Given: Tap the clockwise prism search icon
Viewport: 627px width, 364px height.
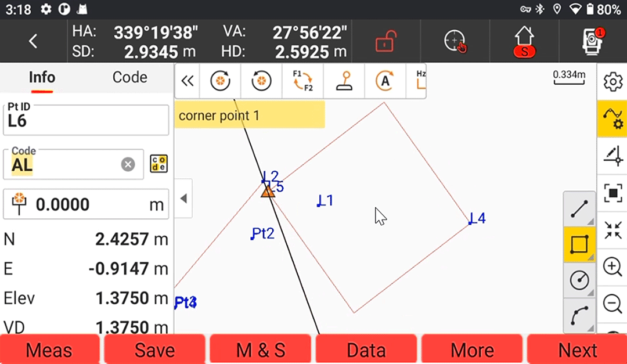Looking at the screenshot, I should tap(220, 81).
